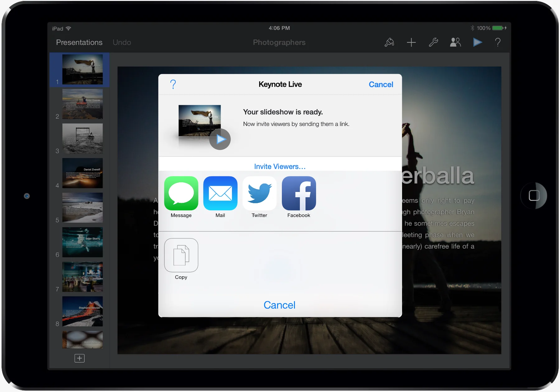Cancel from the Keynote Live header
The image size is (560, 392).
381,84
